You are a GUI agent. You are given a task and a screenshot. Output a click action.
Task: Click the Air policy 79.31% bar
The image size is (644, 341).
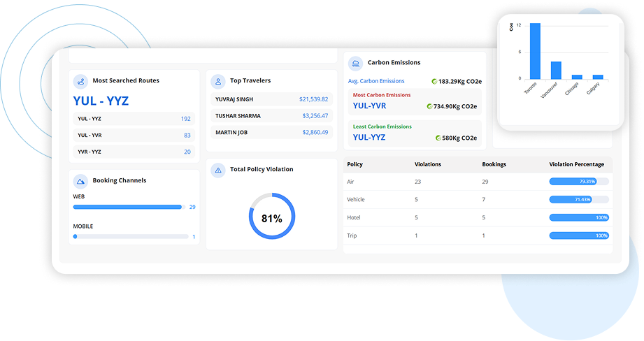578,182
